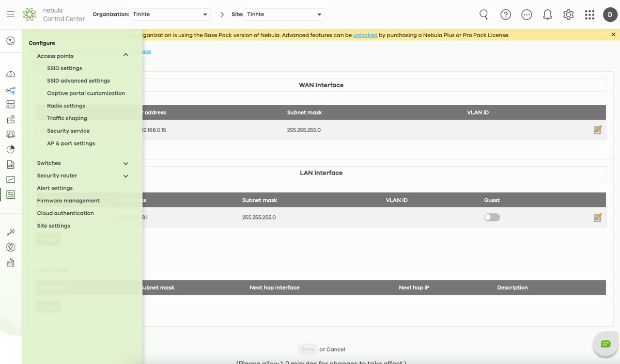
Task: Open the organization building sidebar icon
Action: pos(10,263)
